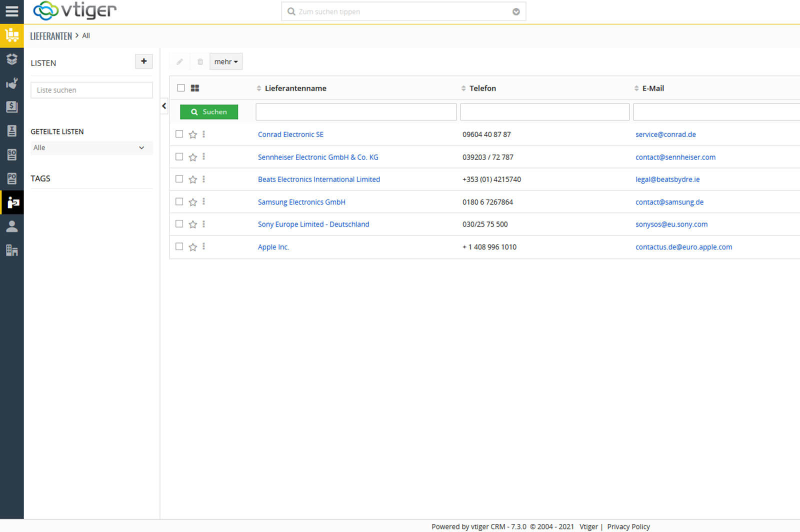Open Samsung Electronics GmbH supplier link
The height and width of the screenshot is (532, 800).
tap(301, 202)
